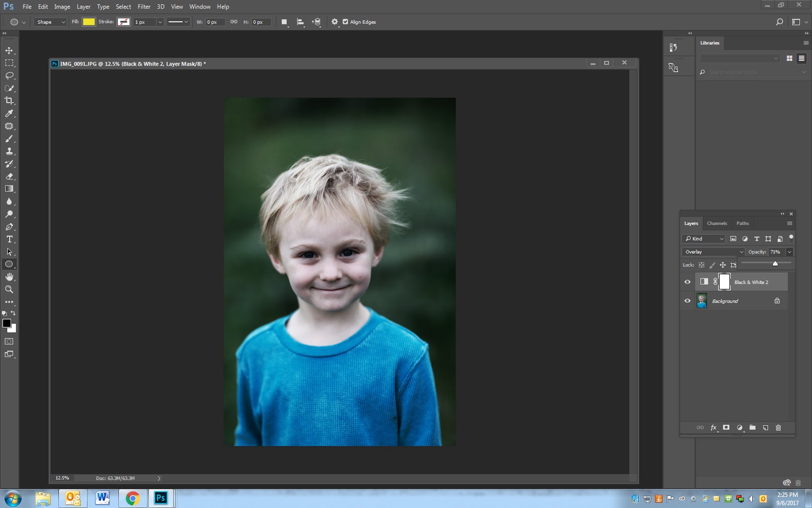Select the Move tool
The image size is (812, 508).
(x=8, y=51)
